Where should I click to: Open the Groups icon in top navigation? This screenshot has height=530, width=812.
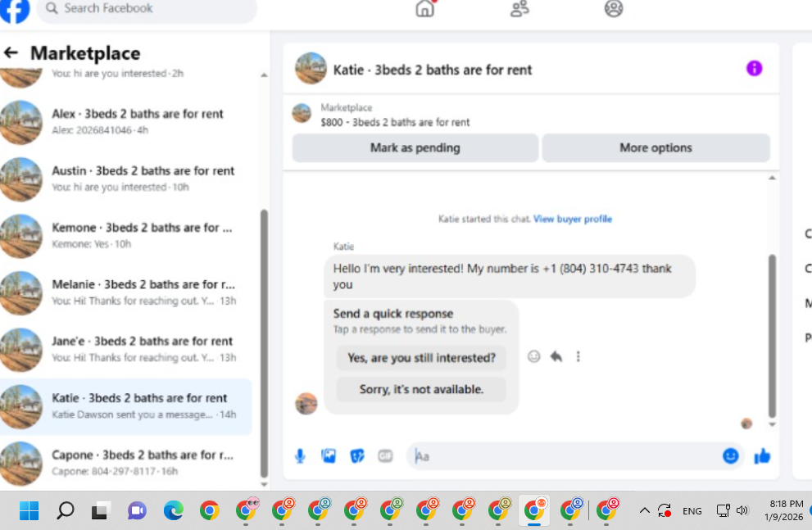614,8
